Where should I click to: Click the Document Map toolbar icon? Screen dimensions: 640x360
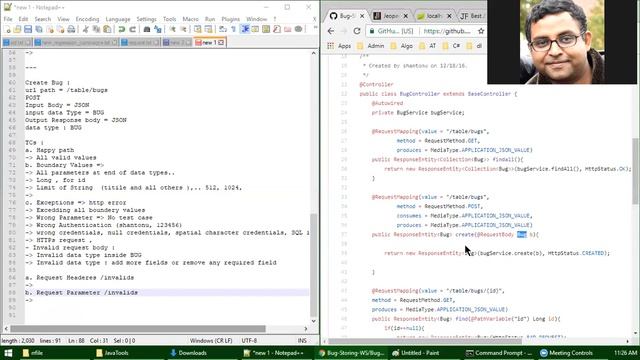[266, 29]
